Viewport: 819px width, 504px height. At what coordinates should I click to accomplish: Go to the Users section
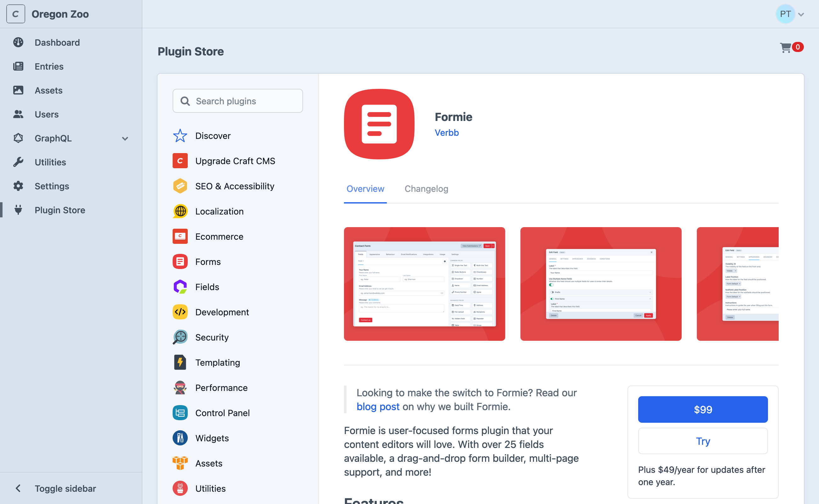[x=46, y=114]
